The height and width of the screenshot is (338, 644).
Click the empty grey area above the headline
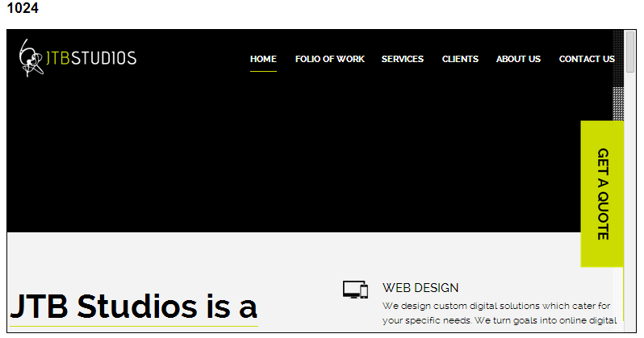(x=161, y=258)
